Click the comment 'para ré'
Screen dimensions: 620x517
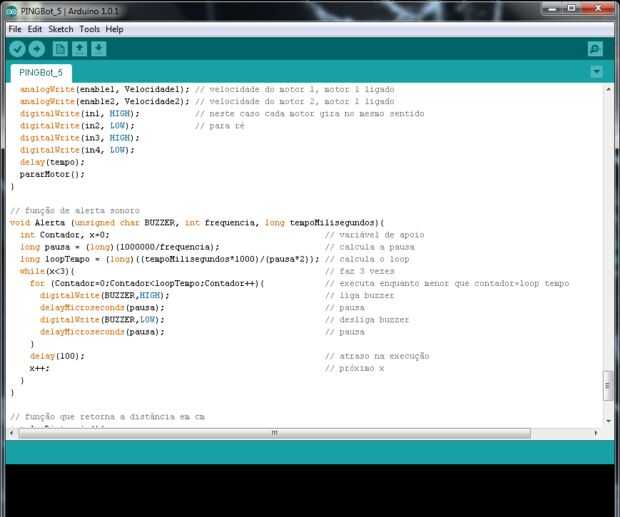pos(220,126)
